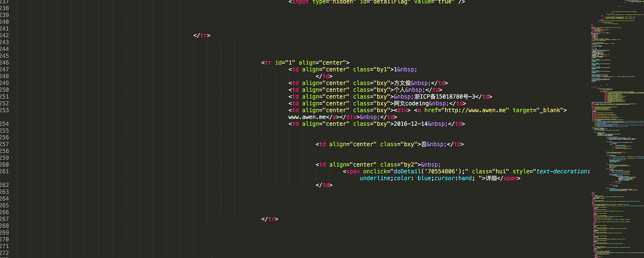644x258 pixels.
Task: Click line number 261 in the gutter
Action: [5, 171]
